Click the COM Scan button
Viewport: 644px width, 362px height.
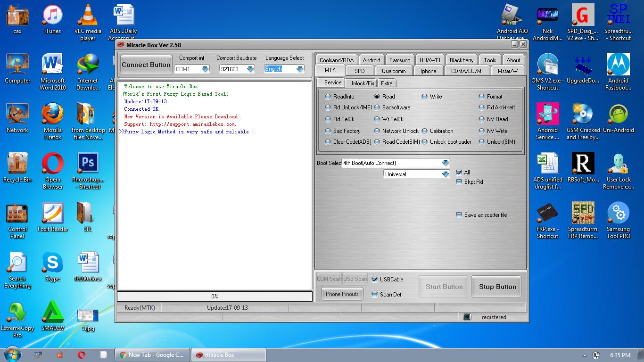pos(329,279)
